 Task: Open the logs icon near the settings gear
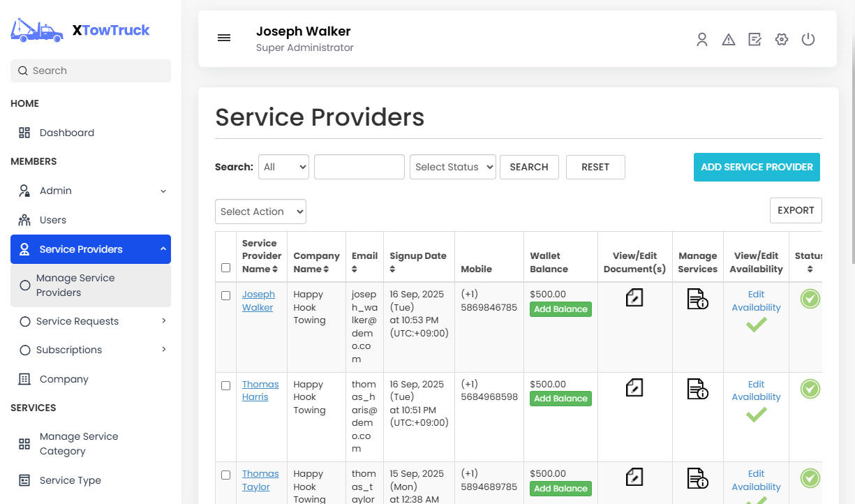pyautogui.click(x=754, y=40)
